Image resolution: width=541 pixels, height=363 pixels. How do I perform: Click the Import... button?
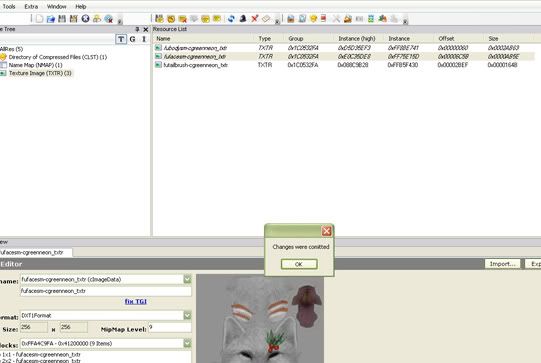502,264
